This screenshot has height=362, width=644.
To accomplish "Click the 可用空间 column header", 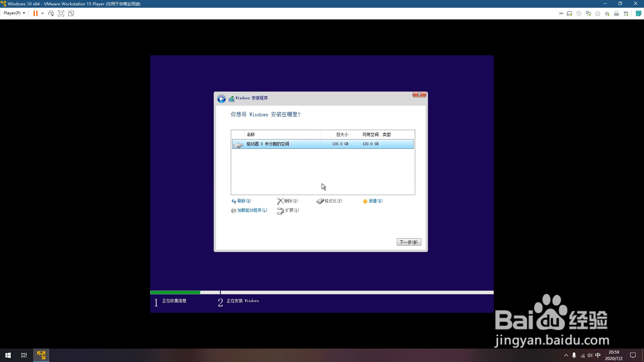I will (x=366, y=134).
